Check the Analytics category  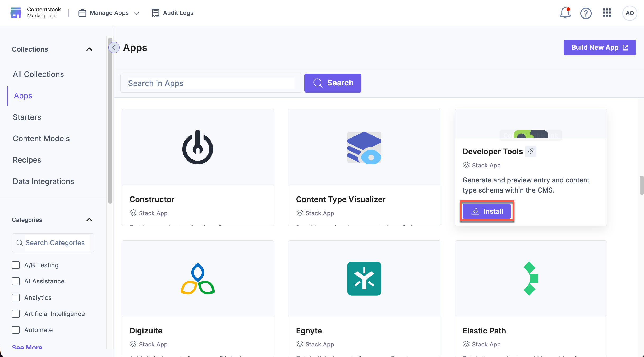click(16, 297)
